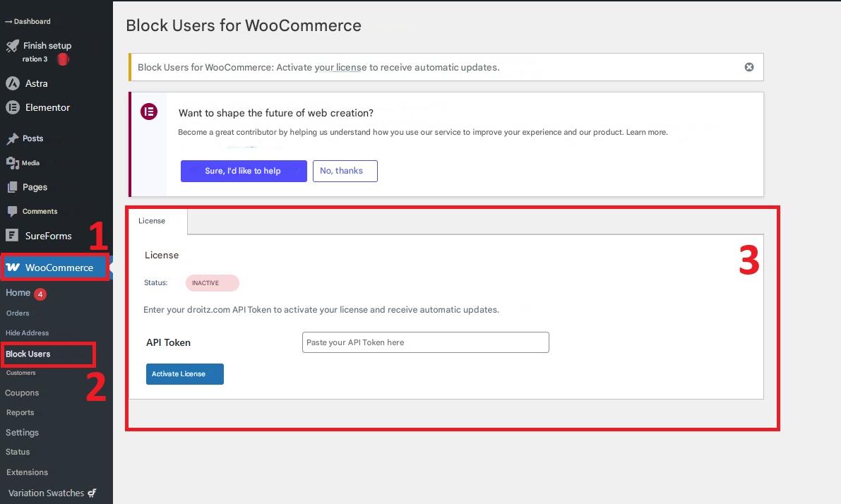The width and height of the screenshot is (841, 504).
Task: Open Block Users submenu item
Action: [x=28, y=354]
